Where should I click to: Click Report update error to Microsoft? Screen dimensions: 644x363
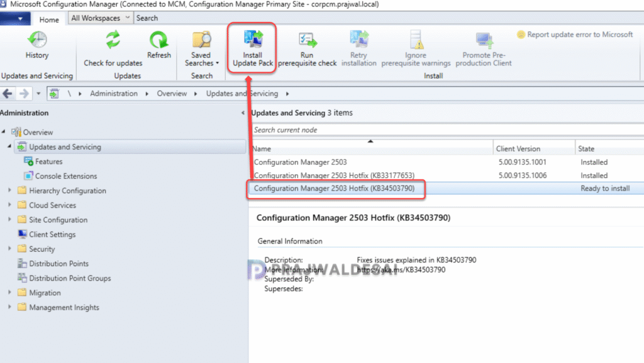575,35
